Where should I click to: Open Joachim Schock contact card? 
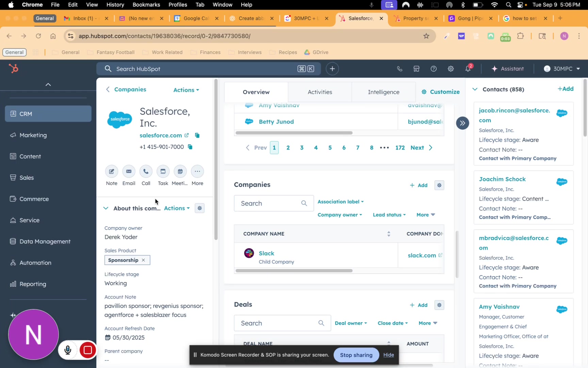coord(502,179)
